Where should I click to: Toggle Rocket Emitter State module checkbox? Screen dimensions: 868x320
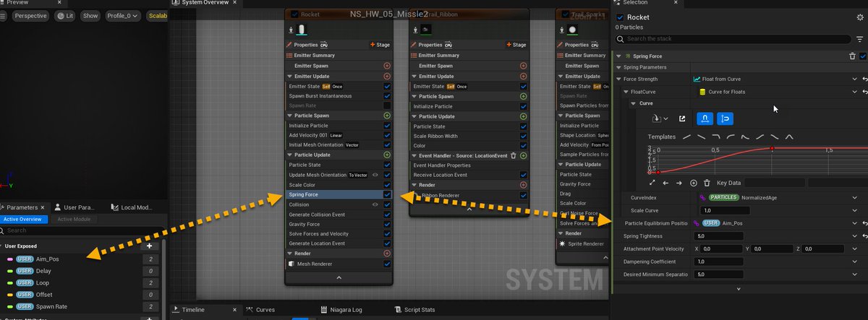click(x=387, y=86)
